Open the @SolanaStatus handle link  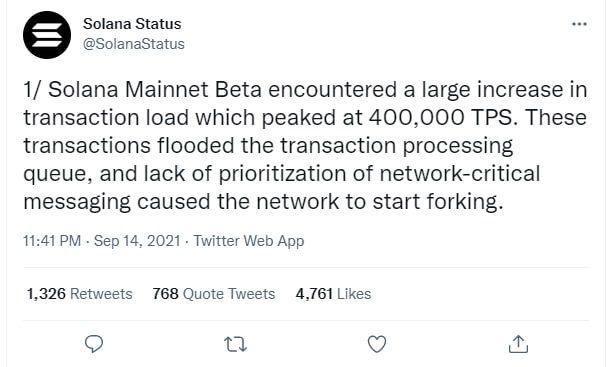coord(134,44)
